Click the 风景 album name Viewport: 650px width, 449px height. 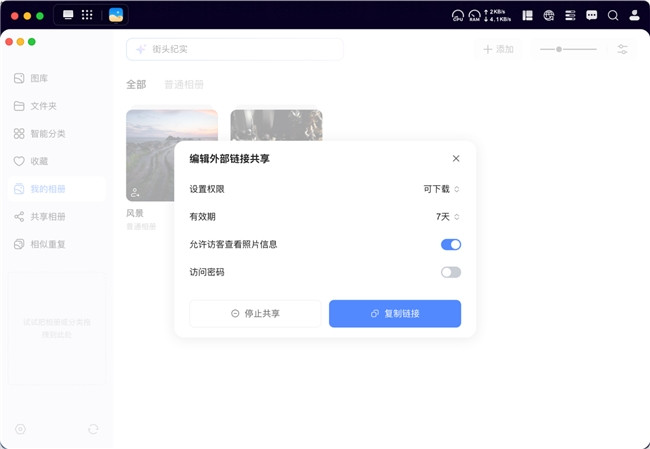tap(135, 213)
